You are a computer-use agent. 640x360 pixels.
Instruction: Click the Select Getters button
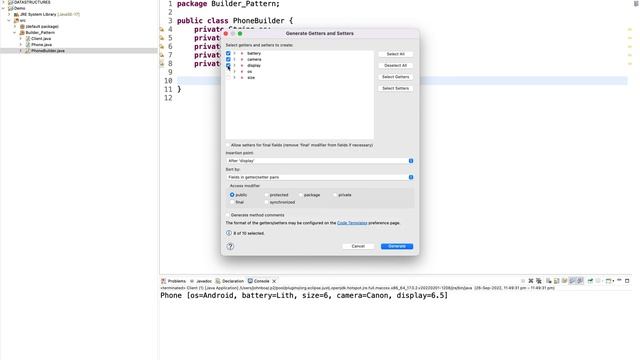396,77
